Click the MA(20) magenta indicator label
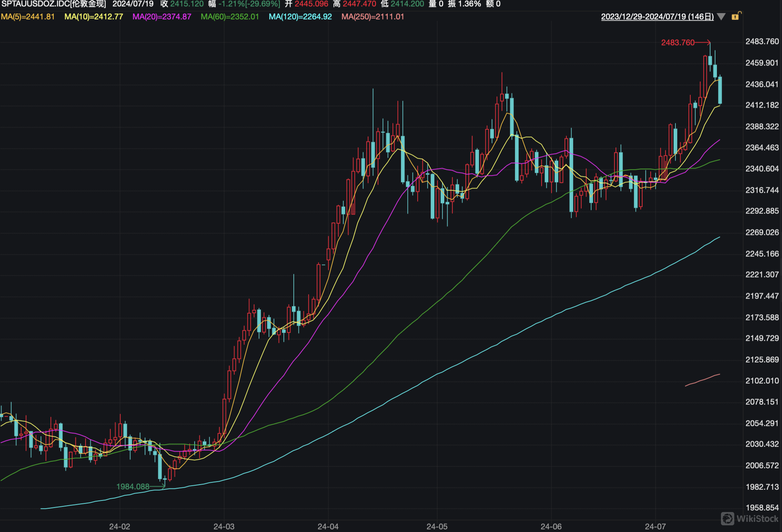Image resolution: width=782 pixels, height=532 pixels. click(x=162, y=17)
